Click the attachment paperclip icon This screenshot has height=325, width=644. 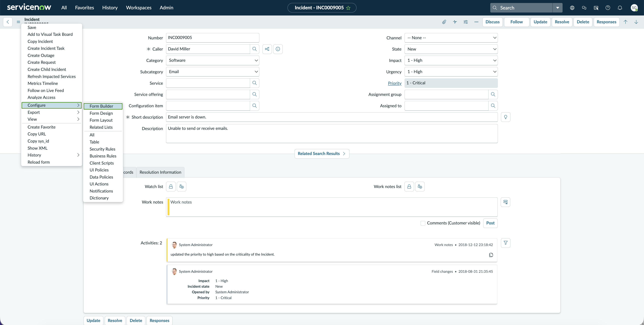click(x=444, y=22)
